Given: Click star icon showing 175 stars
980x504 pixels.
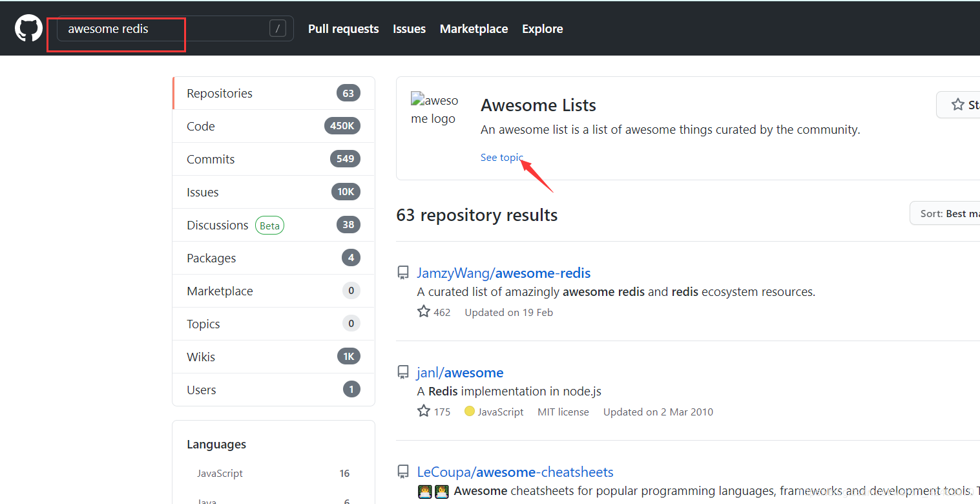Looking at the screenshot, I should tap(424, 411).
